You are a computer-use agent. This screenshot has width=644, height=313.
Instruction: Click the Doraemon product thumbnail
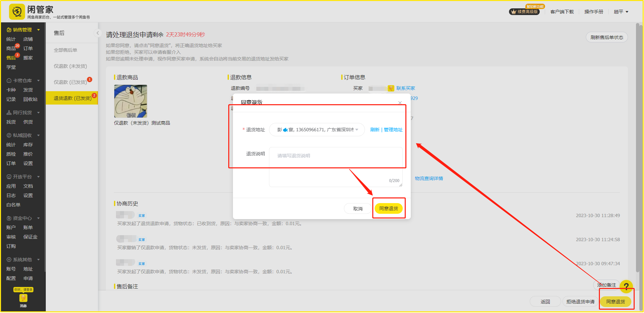click(x=131, y=101)
